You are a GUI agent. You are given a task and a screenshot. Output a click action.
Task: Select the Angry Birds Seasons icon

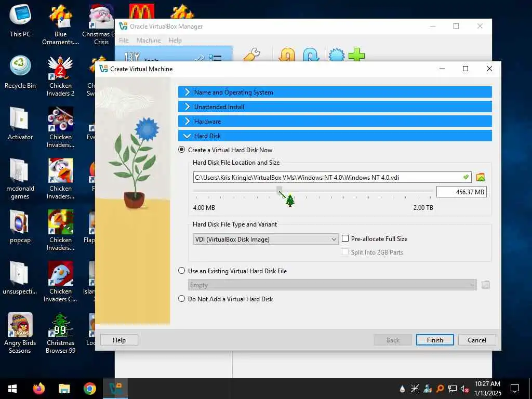(x=20, y=333)
